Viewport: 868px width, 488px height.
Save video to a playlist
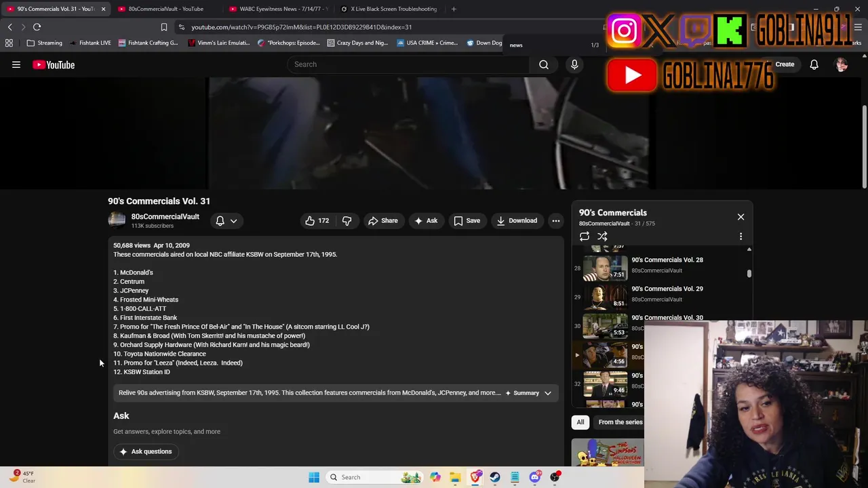[467, 220]
